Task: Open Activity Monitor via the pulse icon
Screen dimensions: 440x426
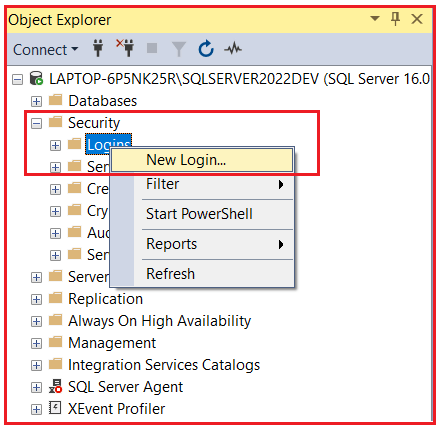Action: tap(233, 49)
